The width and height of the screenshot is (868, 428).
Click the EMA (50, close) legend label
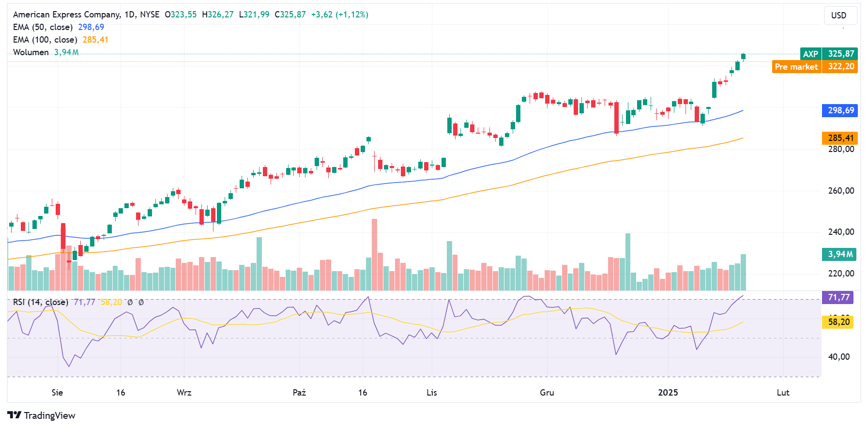click(43, 27)
